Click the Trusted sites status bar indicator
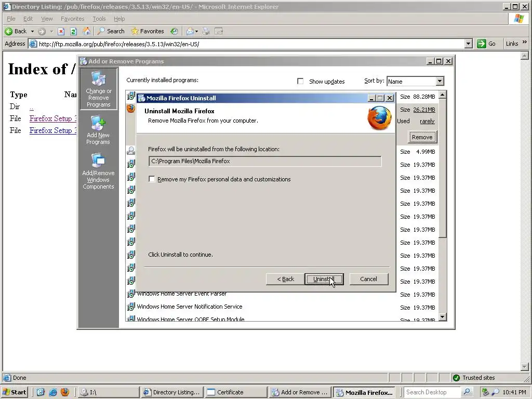The height and width of the screenshot is (399, 532). click(x=474, y=378)
